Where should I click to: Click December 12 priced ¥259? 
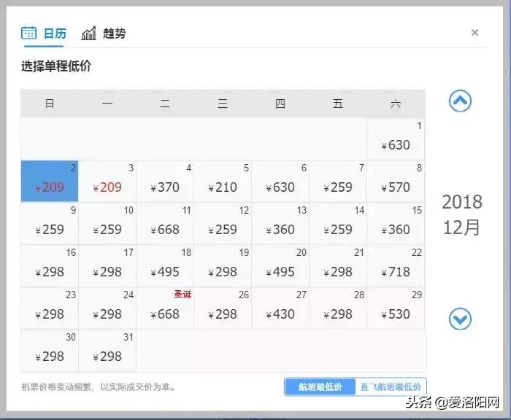(223, 223)
